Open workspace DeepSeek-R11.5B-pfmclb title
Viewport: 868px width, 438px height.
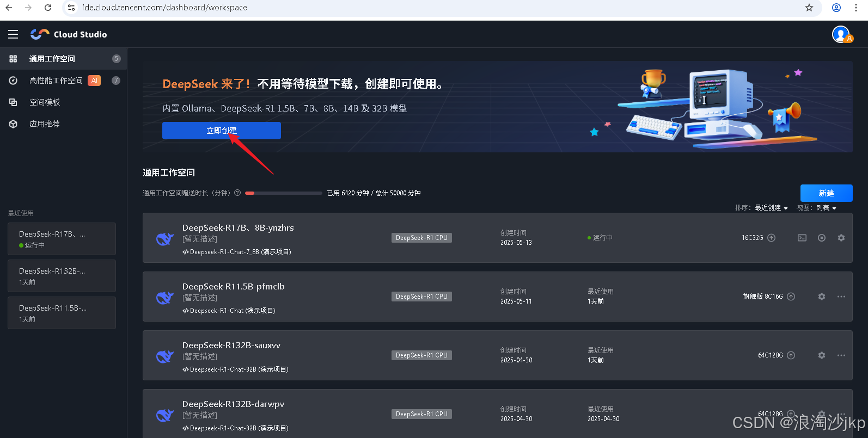233,286
